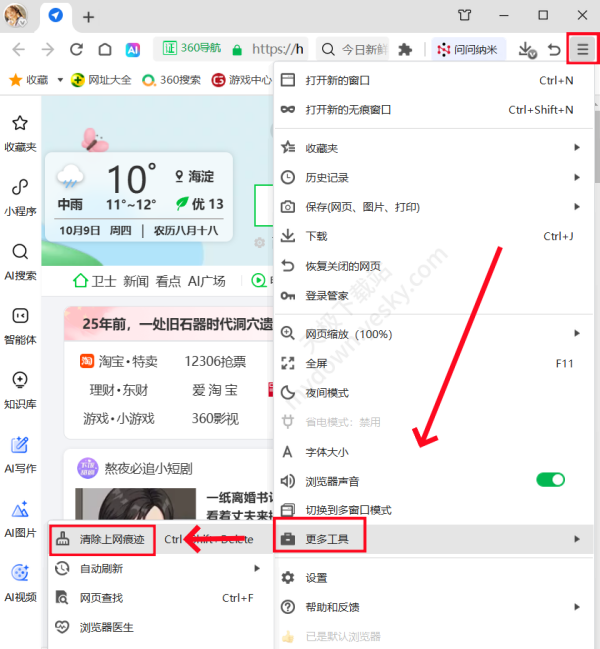This screenshot has width=600, height=649.
Task: Go to the home page icon
Action: click(x=105, y=49)
